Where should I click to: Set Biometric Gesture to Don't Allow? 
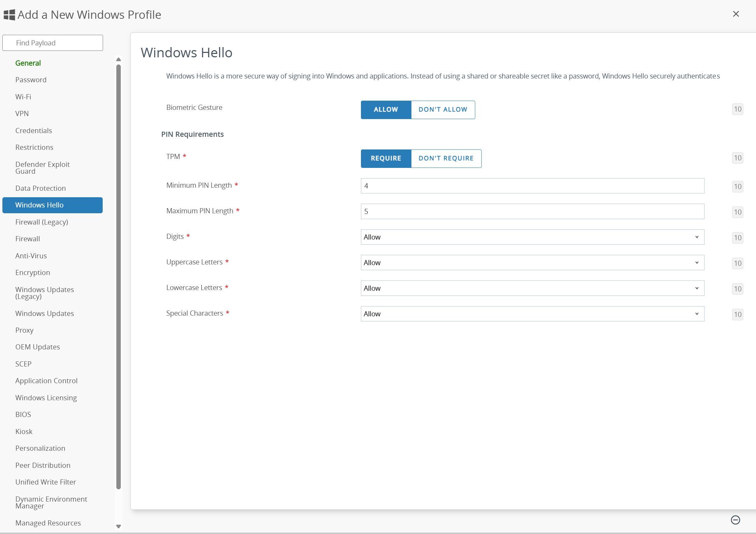point(442,110)
